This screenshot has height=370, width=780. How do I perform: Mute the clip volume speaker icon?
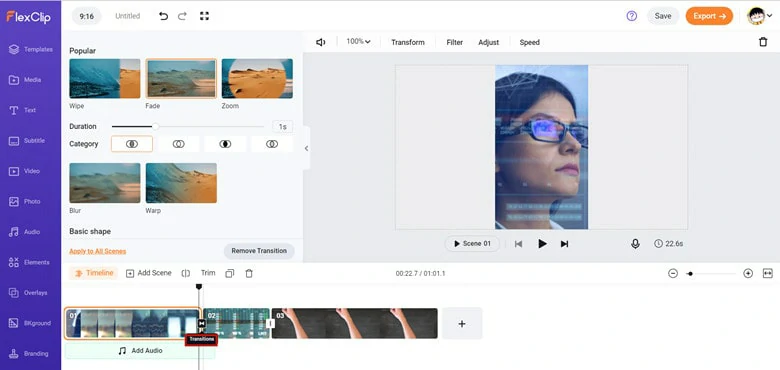click(321, 42)
